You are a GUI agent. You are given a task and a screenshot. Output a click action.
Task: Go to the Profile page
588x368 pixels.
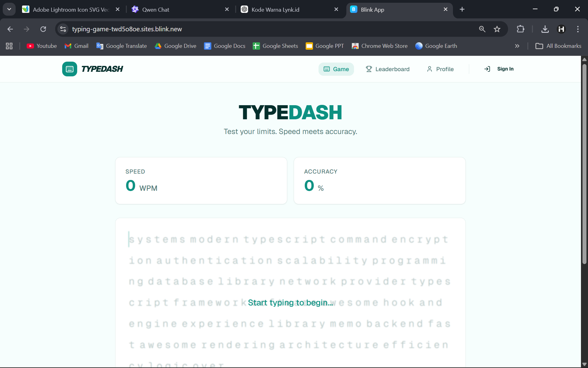pyautogui.click(x=440, y=69)
